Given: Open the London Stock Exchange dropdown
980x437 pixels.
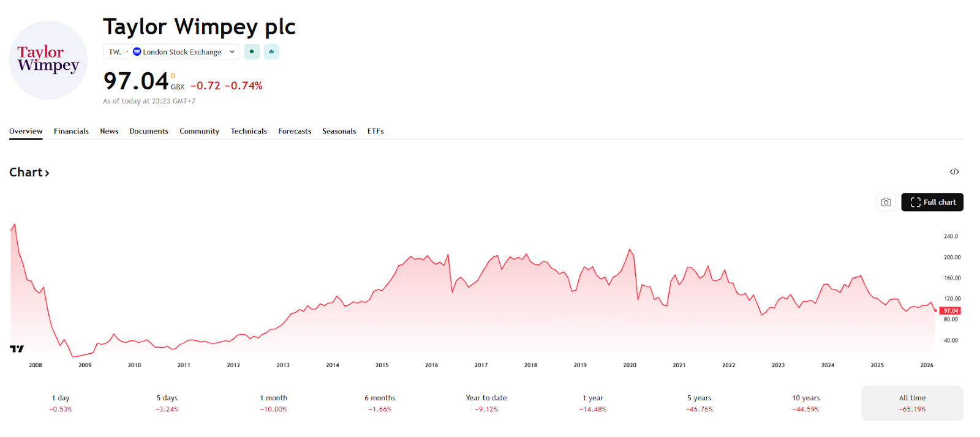Looking at the screenshot, I should [183, 52].
